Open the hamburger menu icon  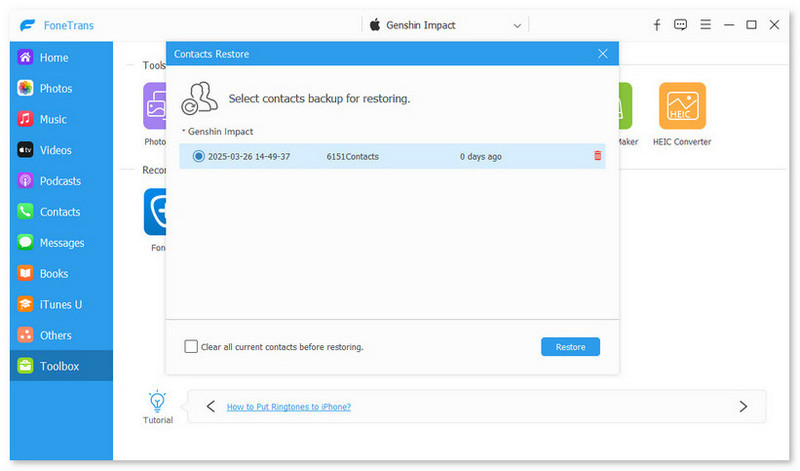click(x=706, y=24)
